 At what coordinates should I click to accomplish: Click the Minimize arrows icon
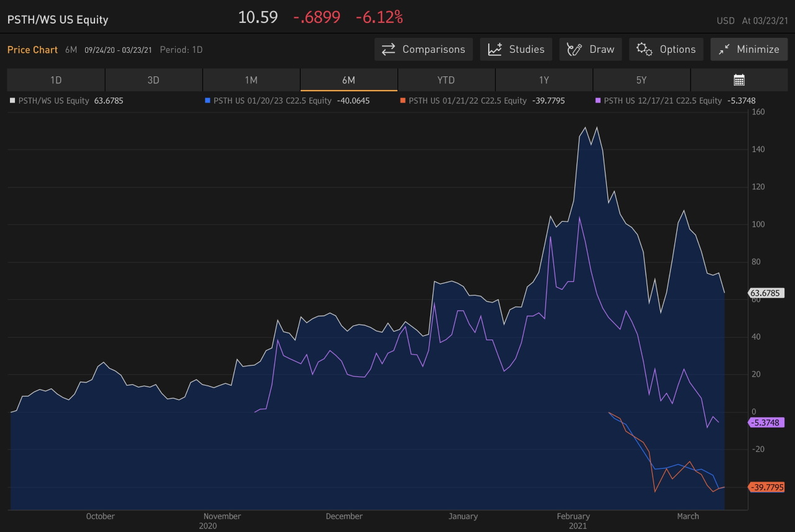724,50
